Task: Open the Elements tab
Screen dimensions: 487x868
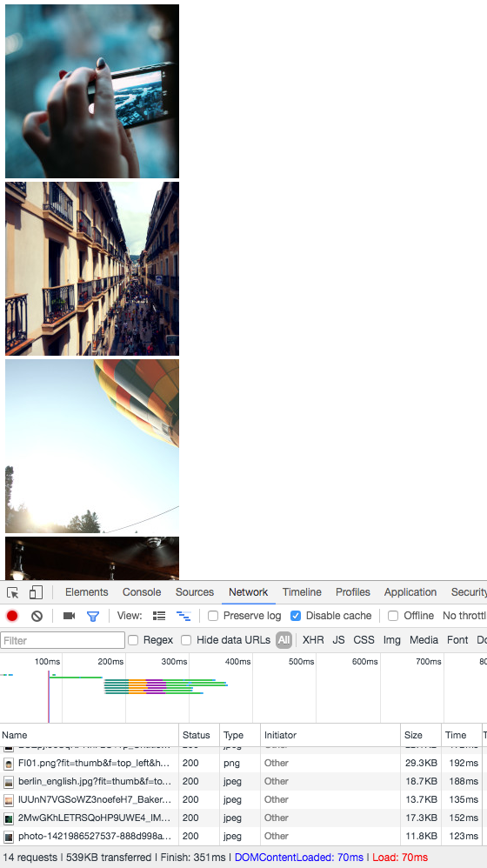Action: (x=87, y=591)
